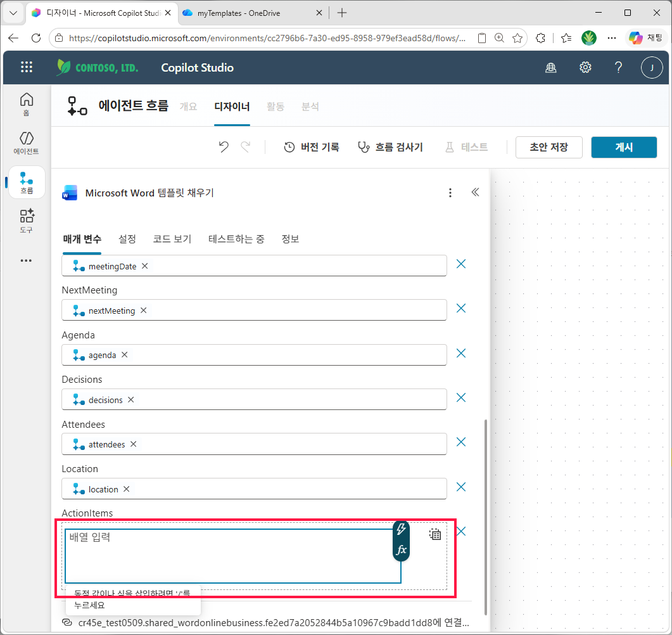Click the ActionItems array input field
This screenshot has height=635, width=672.
(x=232, y=556)
